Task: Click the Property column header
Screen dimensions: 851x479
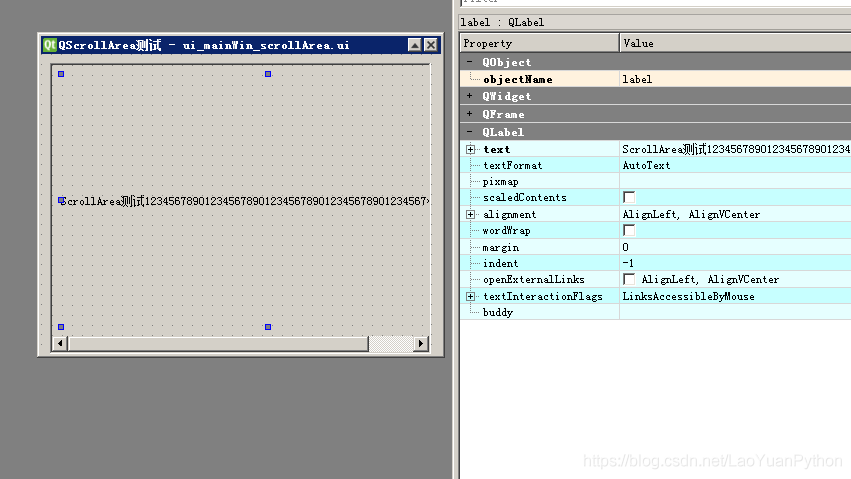Action: [539, 43]
